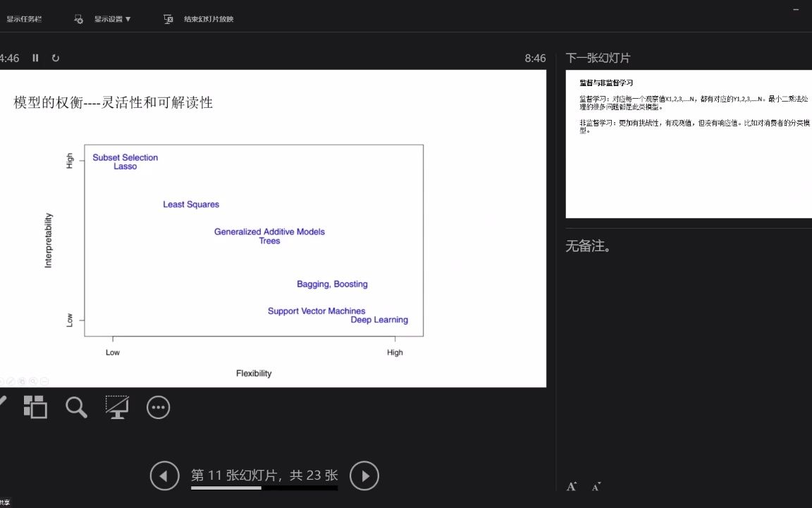Open the see-all-slides grid view
Viewport: 812px width, 508px height.
pos(35,407)
